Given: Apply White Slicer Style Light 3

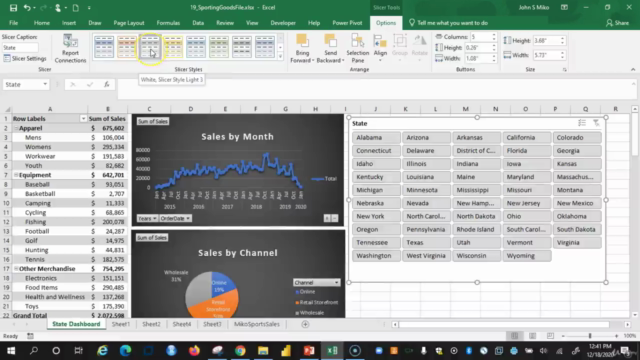Looking at the screenshot, I should point(150,47).
